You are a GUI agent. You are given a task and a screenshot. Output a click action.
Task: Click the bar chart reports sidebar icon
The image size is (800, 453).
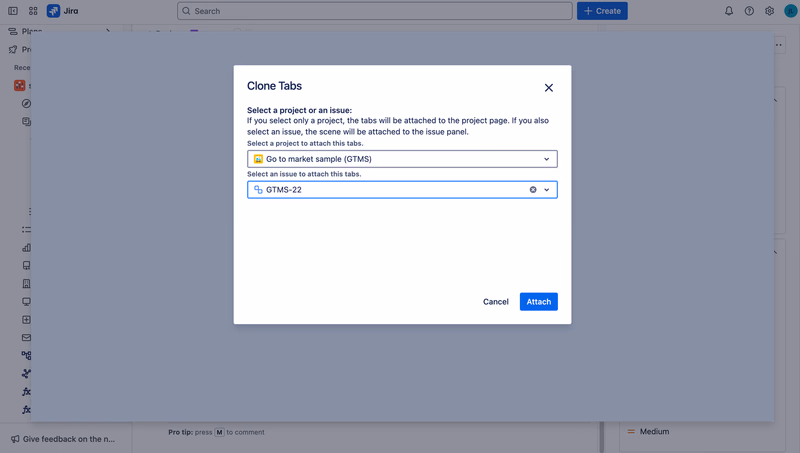(27, 247)
